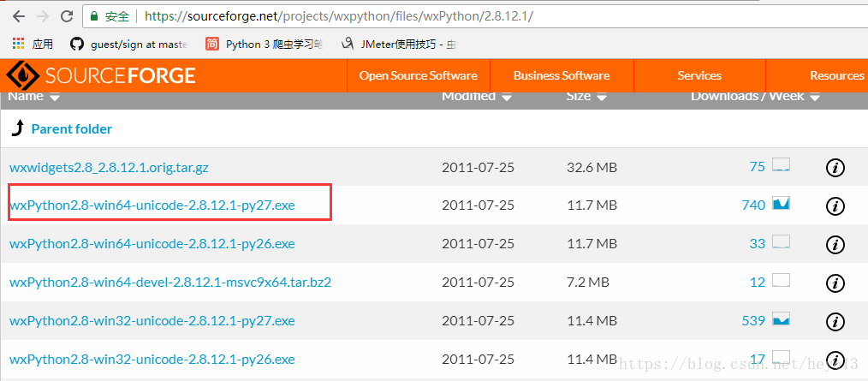Open the Open Source Software menu
Viewport: 868px width, 381px height.
(418, 76)
